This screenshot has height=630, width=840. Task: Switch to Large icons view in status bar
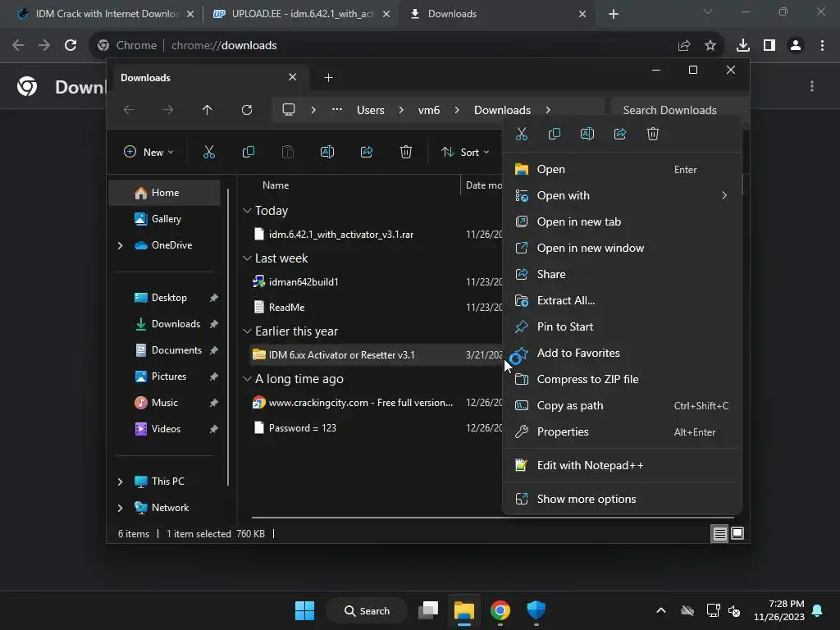click(x=737, y=533)
